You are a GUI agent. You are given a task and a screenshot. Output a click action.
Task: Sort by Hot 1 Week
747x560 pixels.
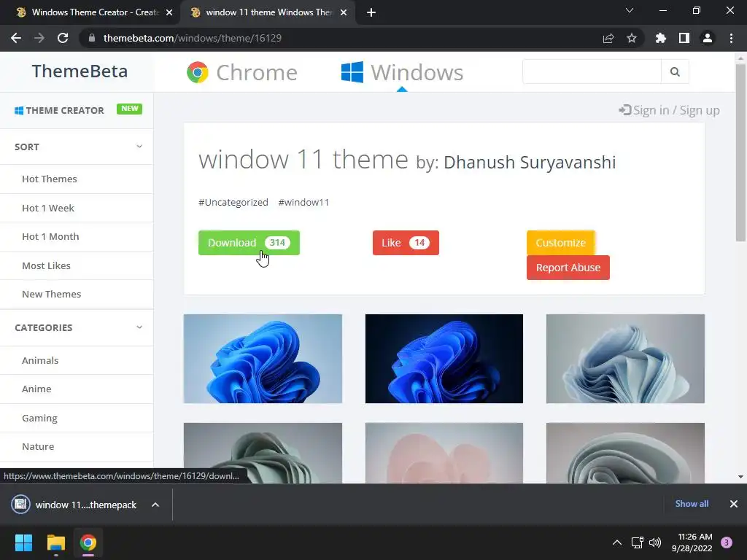click(x=48, y=208)
